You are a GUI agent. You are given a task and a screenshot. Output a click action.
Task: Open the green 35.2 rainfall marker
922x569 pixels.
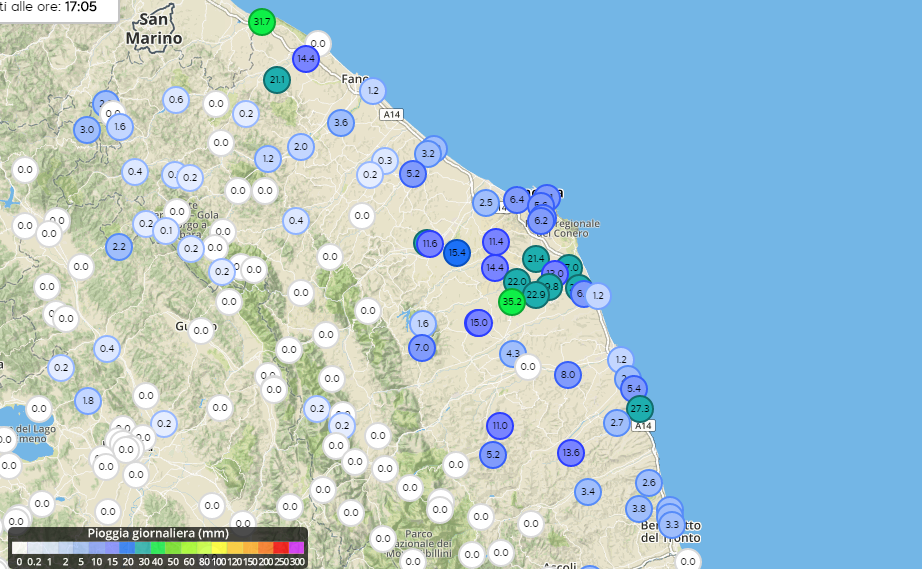coord(512,301)
